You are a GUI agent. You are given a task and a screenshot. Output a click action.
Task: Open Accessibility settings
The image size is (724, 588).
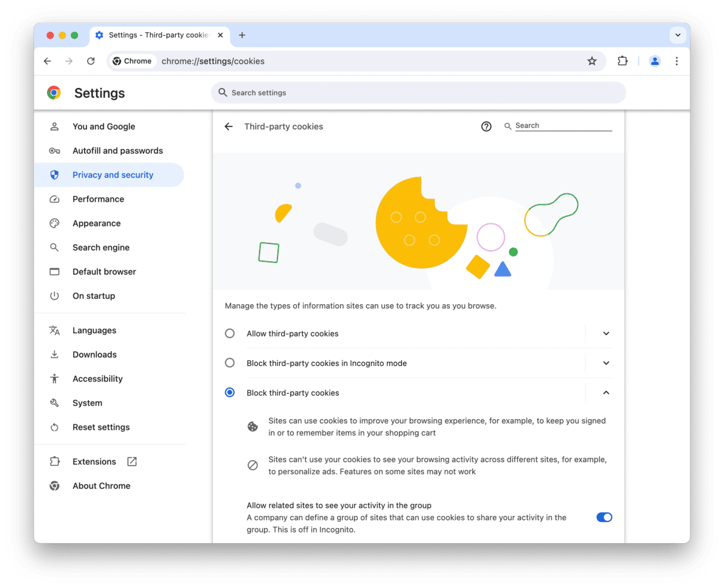109,379
